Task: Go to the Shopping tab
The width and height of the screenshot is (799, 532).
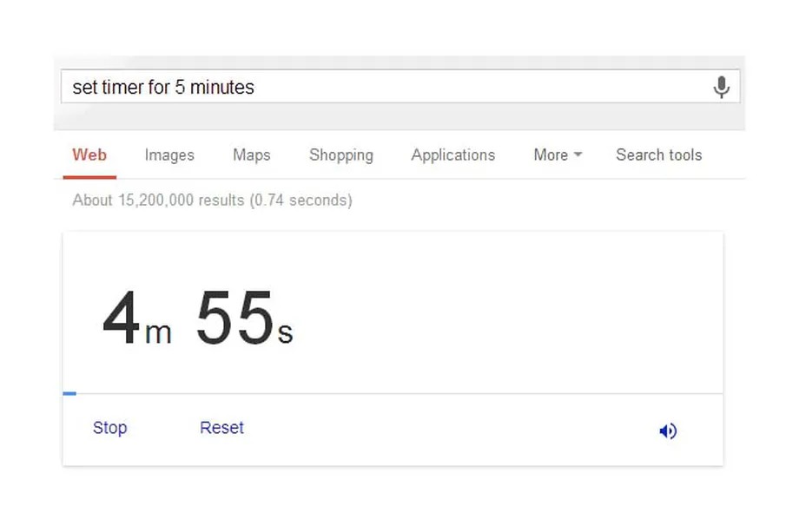Action: coord(341,155)
